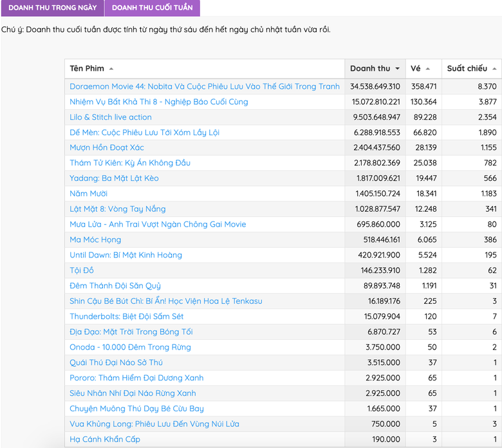Viewport: 502px width, 448px height.
Task: Open Doraemon Movie 44 film link
Action: coord(204,86)
